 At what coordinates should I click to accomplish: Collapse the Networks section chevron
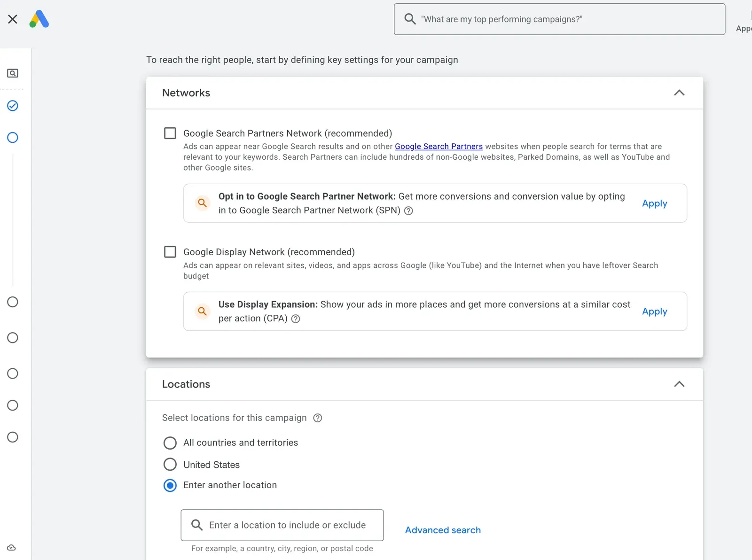pos(679,93)
